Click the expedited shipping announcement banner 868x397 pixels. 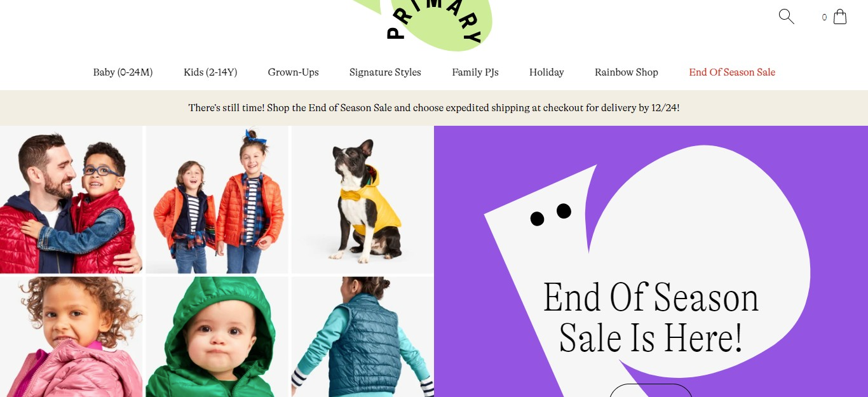click(434, 108)
